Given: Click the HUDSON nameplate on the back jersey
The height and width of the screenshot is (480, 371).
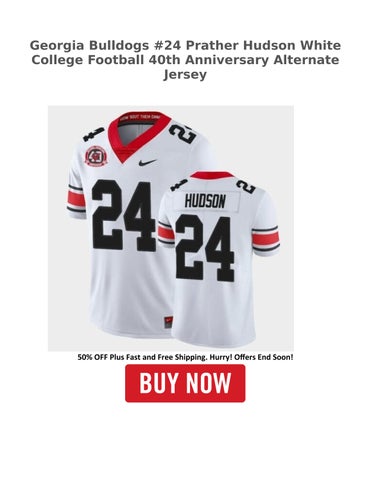Looking at the screenshot, I should [x=205, y=201].
